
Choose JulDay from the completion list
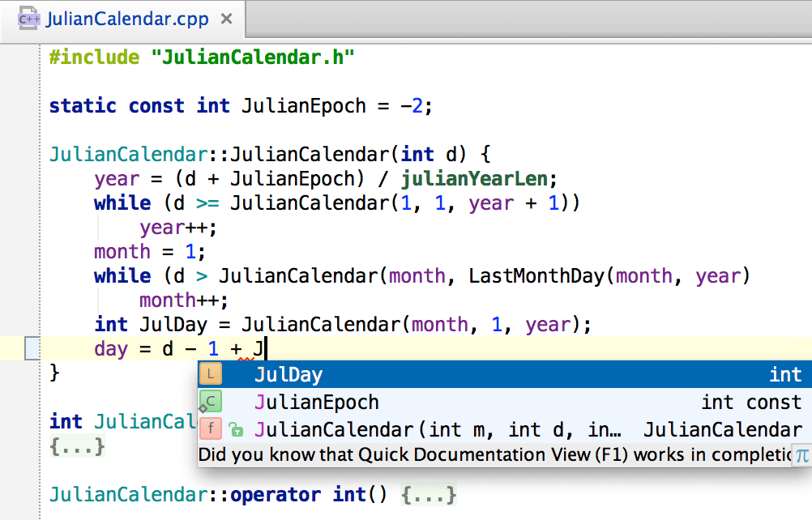[288, 375]
